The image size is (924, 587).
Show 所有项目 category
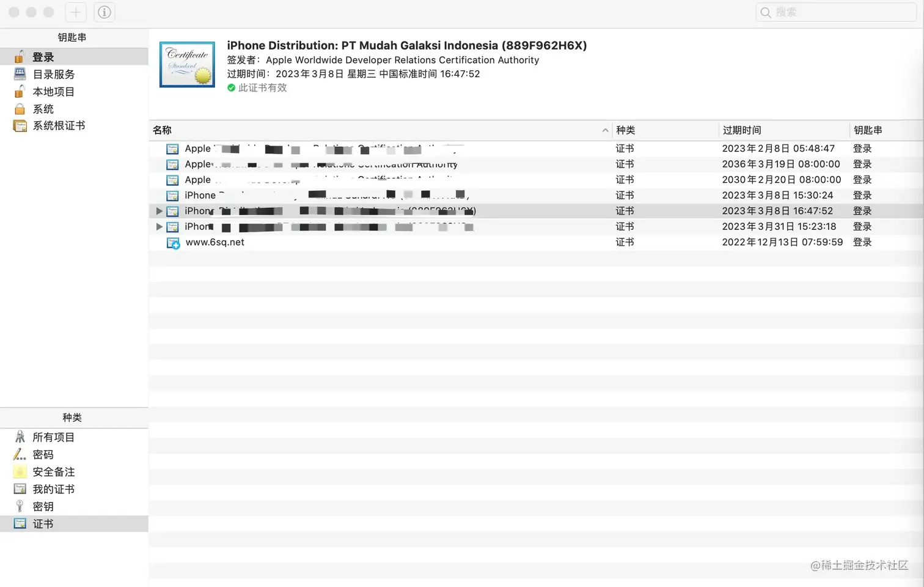74,437
